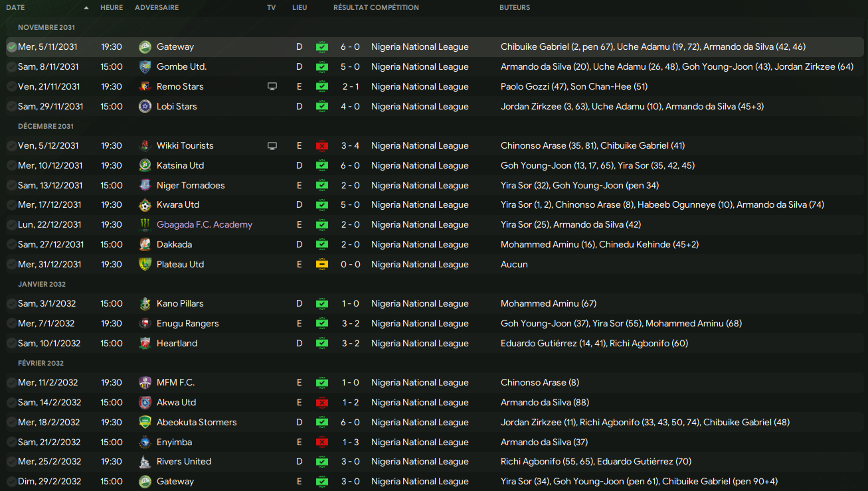Sort by the BUTEURS column header
The height and width of the screenshot is (491, 868).
tap(515, 8)
